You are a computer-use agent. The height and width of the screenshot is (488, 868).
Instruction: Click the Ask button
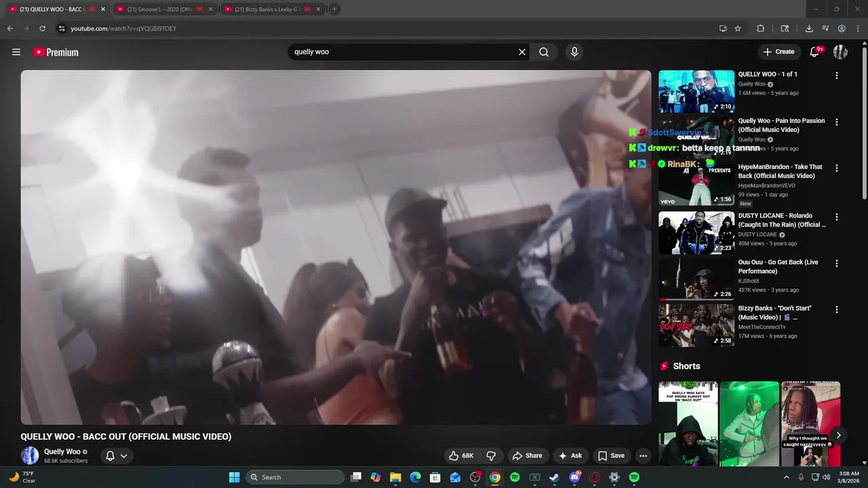570,455
